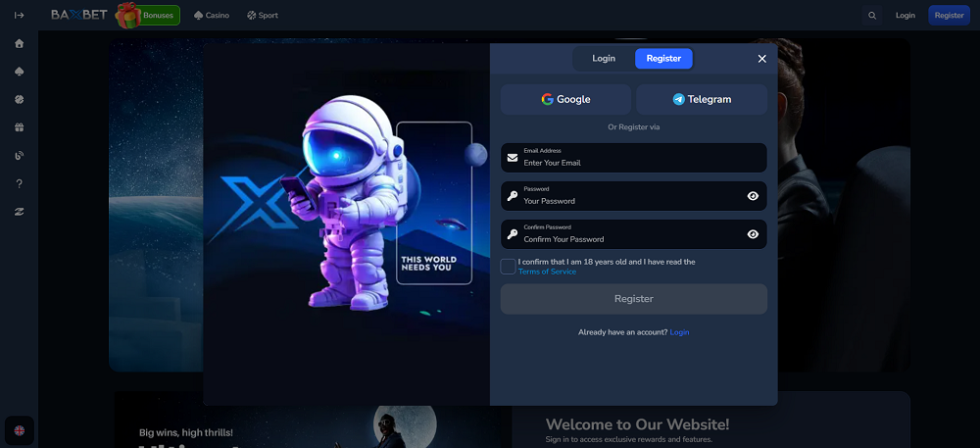Click the home icon in the sidebar

pyautogui.click(x=19, y=44)
